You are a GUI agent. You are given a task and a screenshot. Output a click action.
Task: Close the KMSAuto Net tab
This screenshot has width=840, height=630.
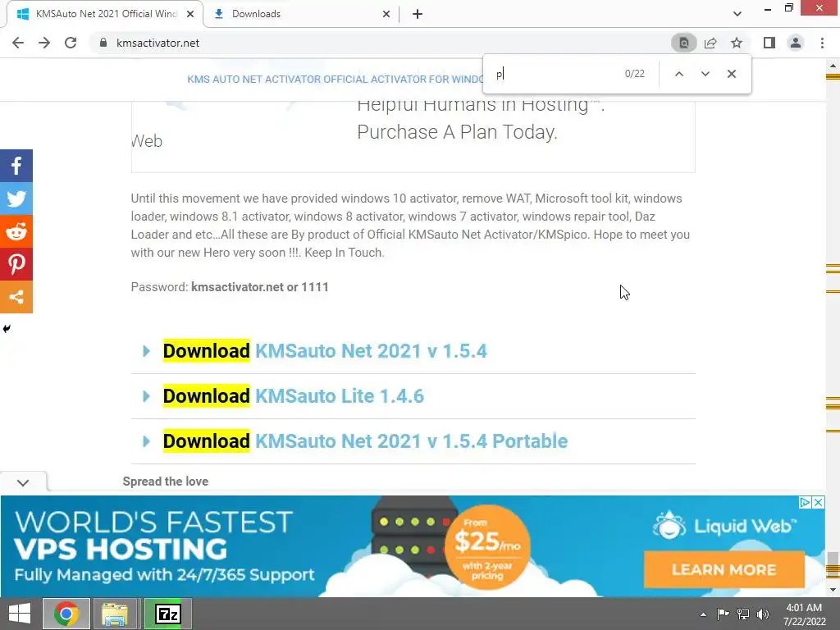(190, 14)
